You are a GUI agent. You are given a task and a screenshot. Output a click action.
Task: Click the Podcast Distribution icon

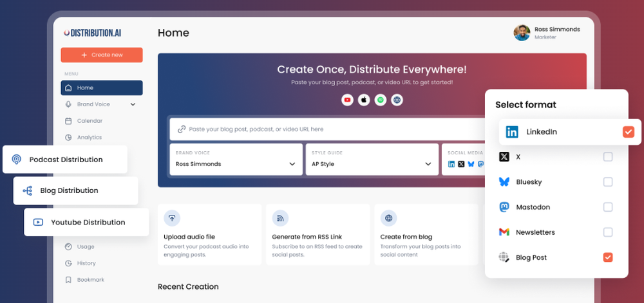coord(17,160)
